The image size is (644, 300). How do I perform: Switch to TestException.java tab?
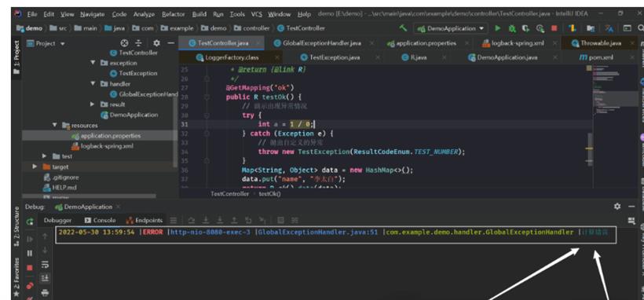point(335,57)
